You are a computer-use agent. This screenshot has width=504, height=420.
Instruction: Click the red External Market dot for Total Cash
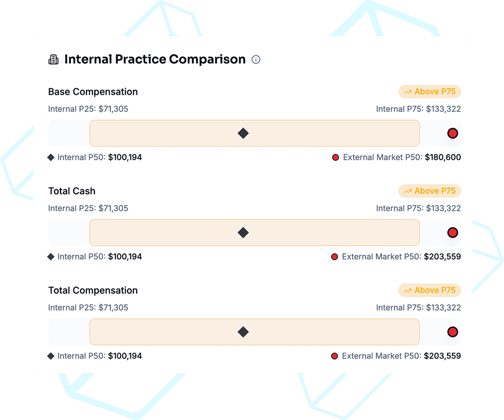[x=452, y=232]
